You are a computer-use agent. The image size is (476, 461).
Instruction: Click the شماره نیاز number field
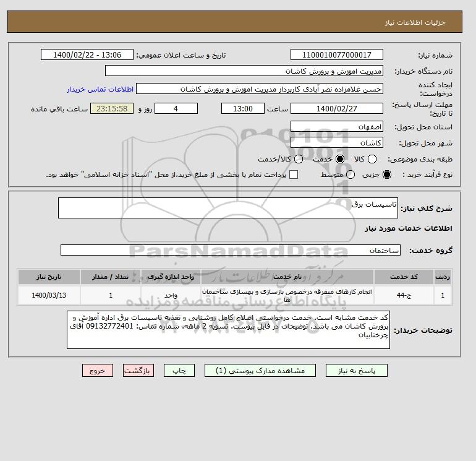coord(337,54)
